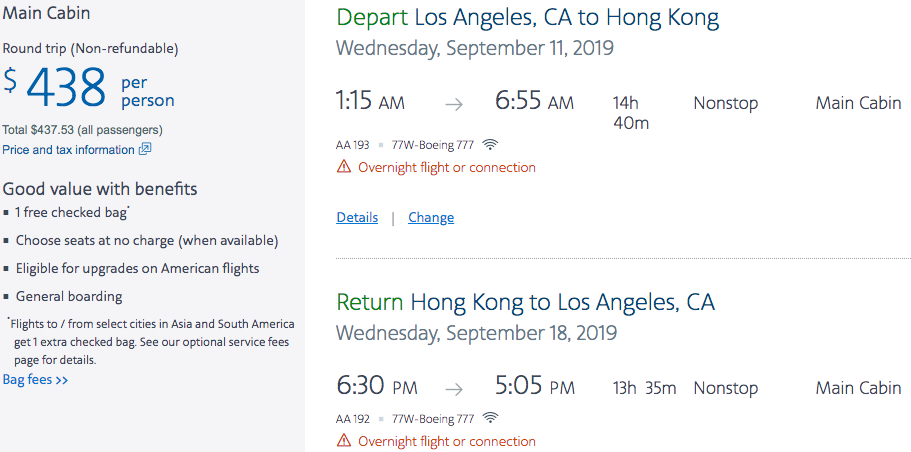Click the Wi-Fi icon for flight AA 193
The height and width of the screenshot is (452, 911).
(x=490, y=145)
